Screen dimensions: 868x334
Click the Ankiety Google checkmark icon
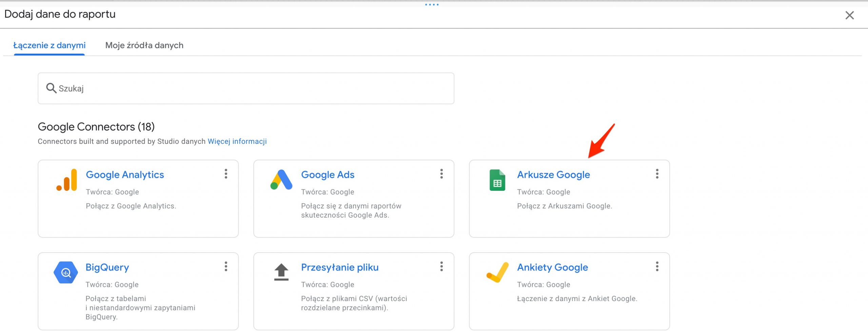pos(497,272)
